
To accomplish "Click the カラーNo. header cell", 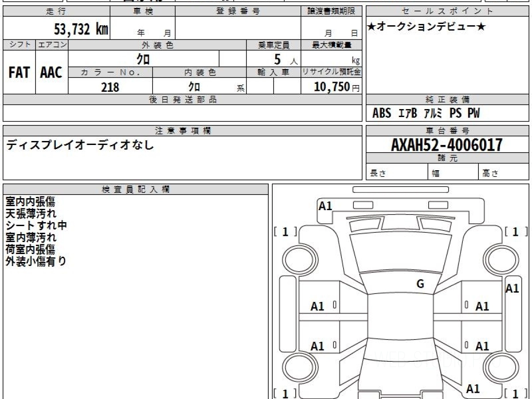I will 110,73.
